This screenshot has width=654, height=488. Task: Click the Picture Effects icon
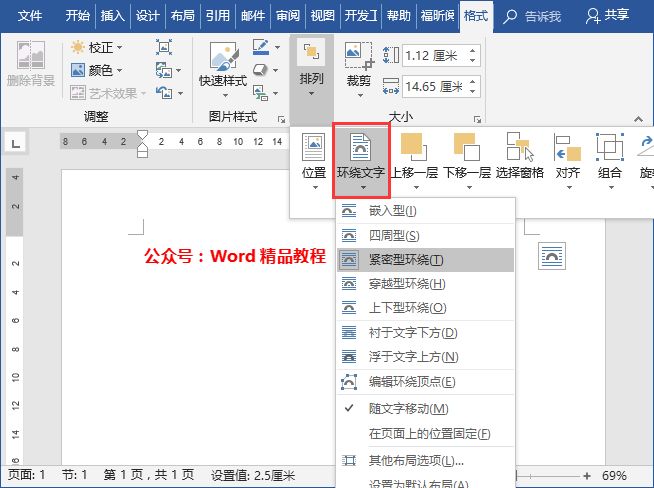click(260, 70)
